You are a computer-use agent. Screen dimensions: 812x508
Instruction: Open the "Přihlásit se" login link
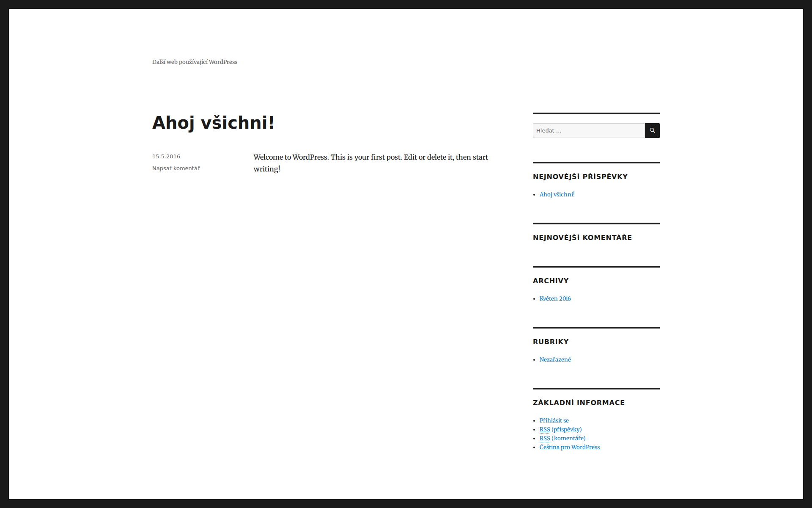554,420
